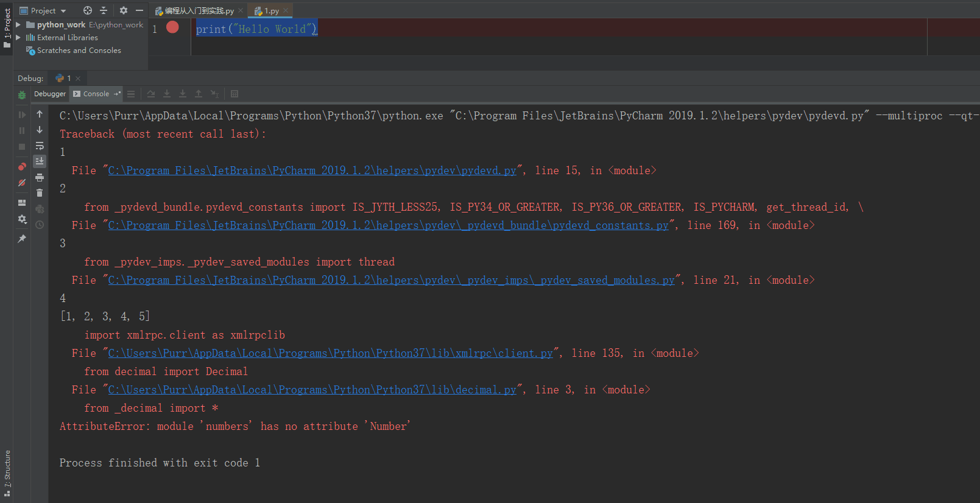Select the Console tab

(x=96, y=94)
